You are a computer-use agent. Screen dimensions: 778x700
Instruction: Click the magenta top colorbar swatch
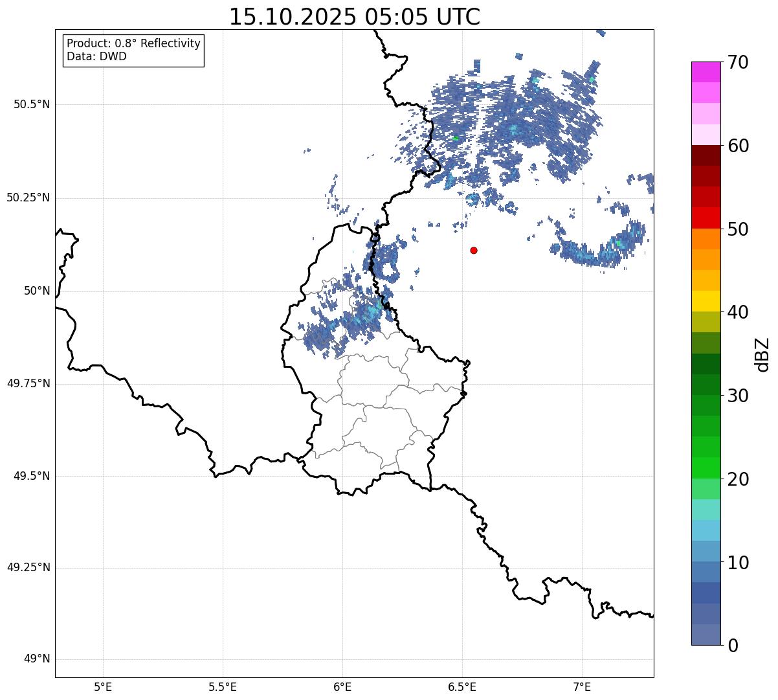[706, 72]
